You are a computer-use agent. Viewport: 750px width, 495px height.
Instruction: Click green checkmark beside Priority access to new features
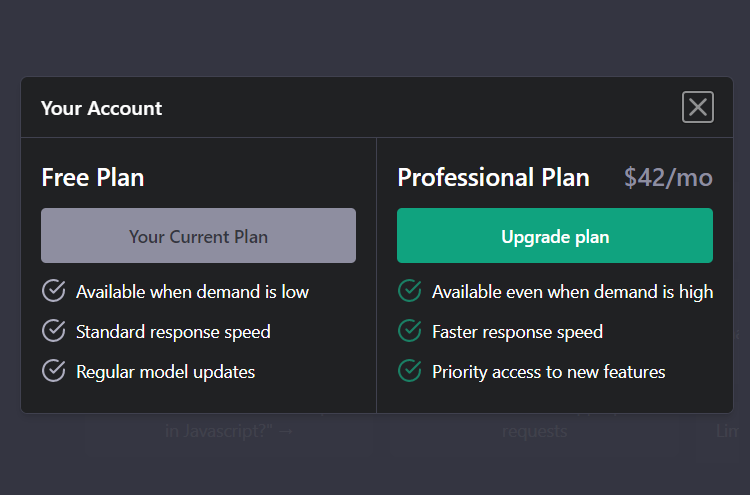409,371
